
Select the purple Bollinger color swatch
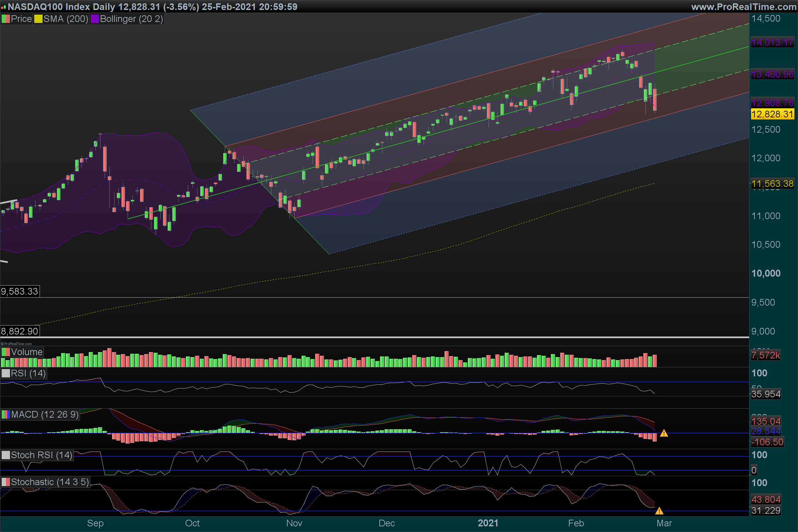95,19
